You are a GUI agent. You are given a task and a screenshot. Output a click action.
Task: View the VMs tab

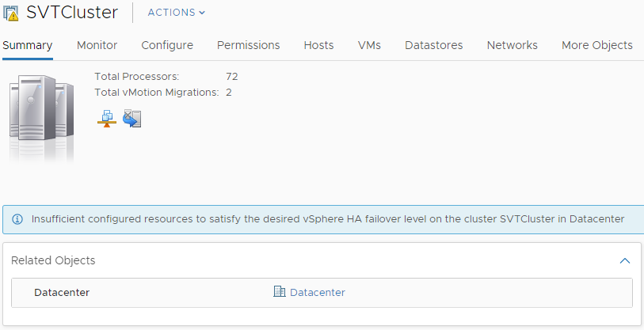tap(369, 45)
